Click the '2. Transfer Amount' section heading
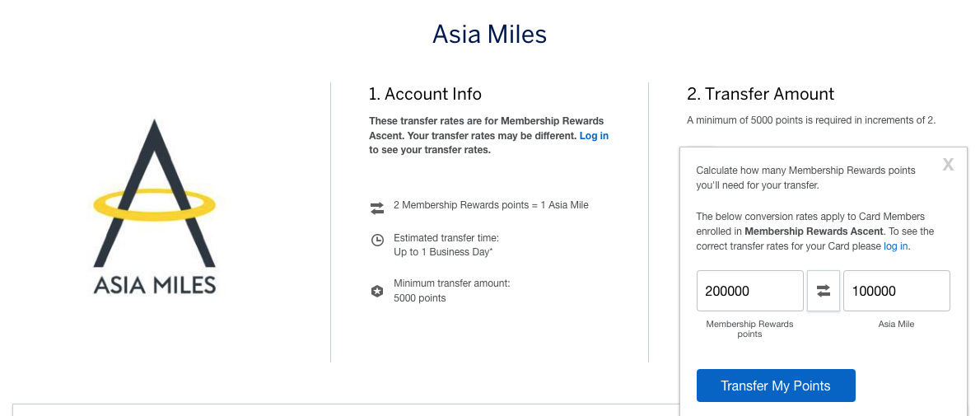The width and height of the screenshot is (980, 416). pyautogui.click(x=760, y=94)
